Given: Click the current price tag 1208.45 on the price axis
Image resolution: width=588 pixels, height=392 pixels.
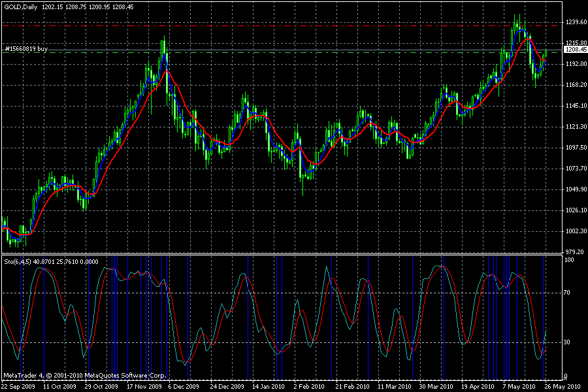Looking at the screenshot, I should [x=576, y=50].
